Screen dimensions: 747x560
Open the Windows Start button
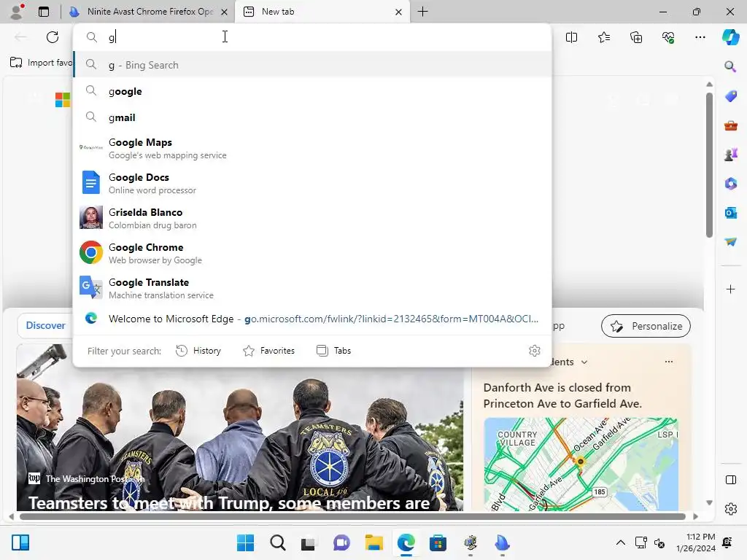point(245,542)
